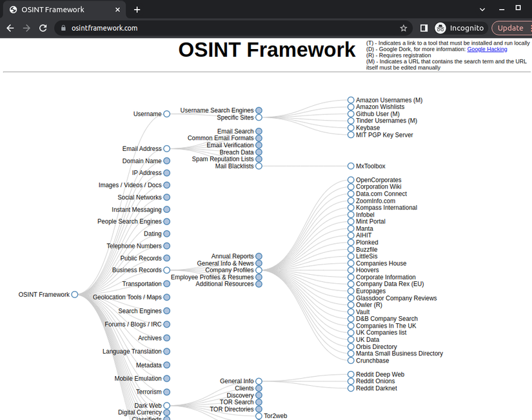This screenshot has width=532, height=420.
Task: Expand the Domain Name node
Action: click(x=166, y=161)
